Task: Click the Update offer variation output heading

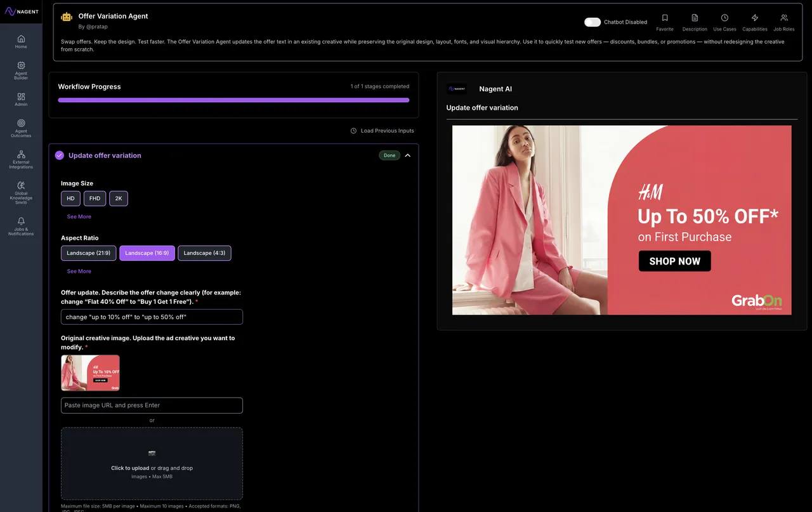Action: point(482,108)
